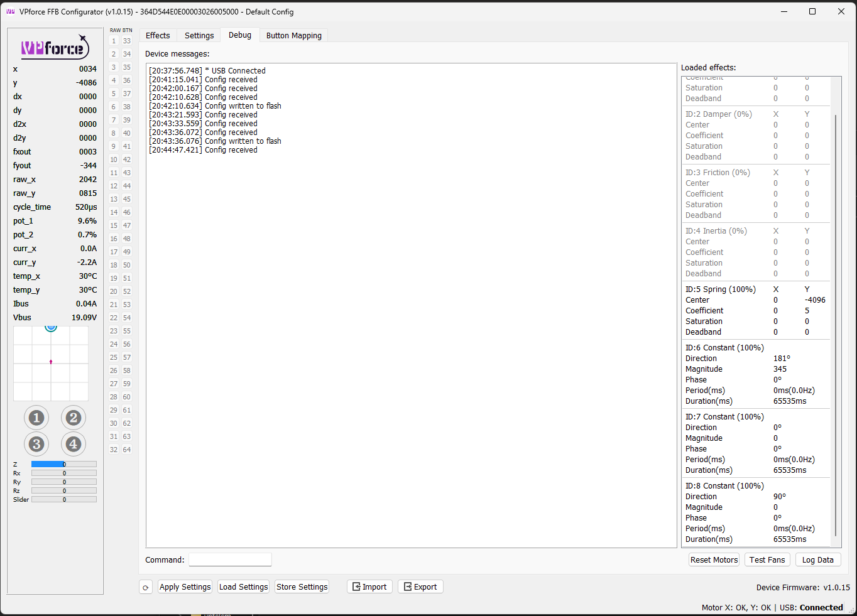
Task: Switch to the Settings tab
Action: click(199, 36)
